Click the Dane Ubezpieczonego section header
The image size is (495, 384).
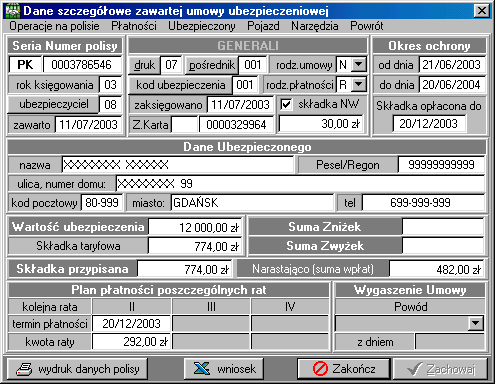[x=247, y=147]
